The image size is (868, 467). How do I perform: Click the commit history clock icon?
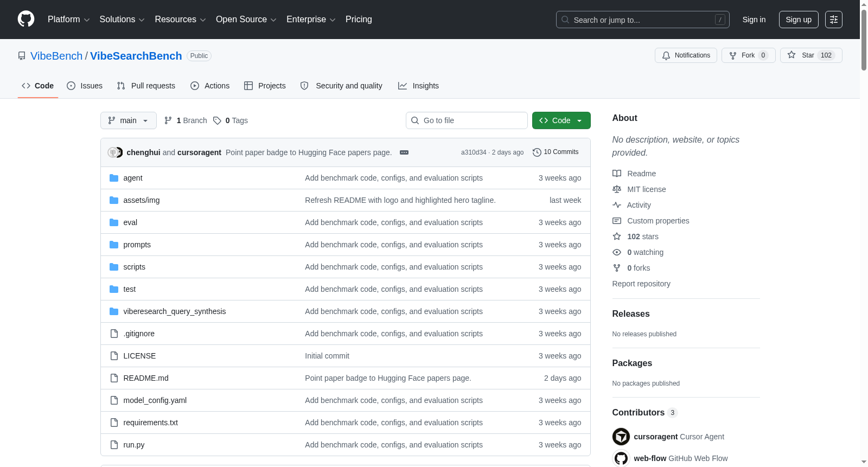pos(537,152)
